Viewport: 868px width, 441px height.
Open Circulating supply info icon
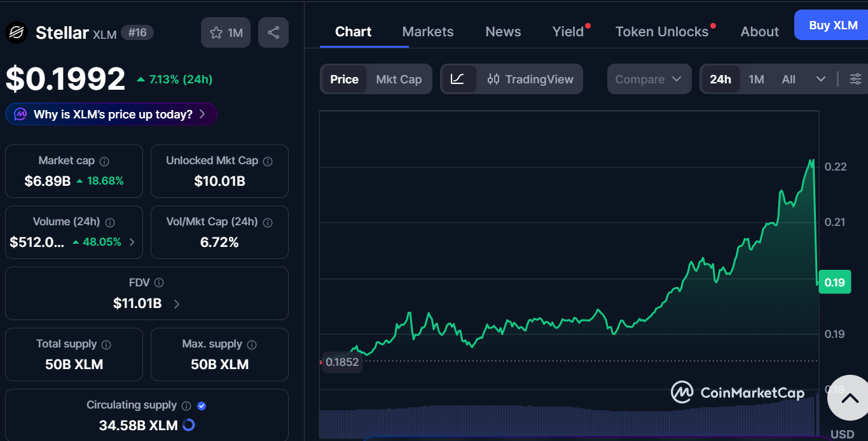coord(186,405)
